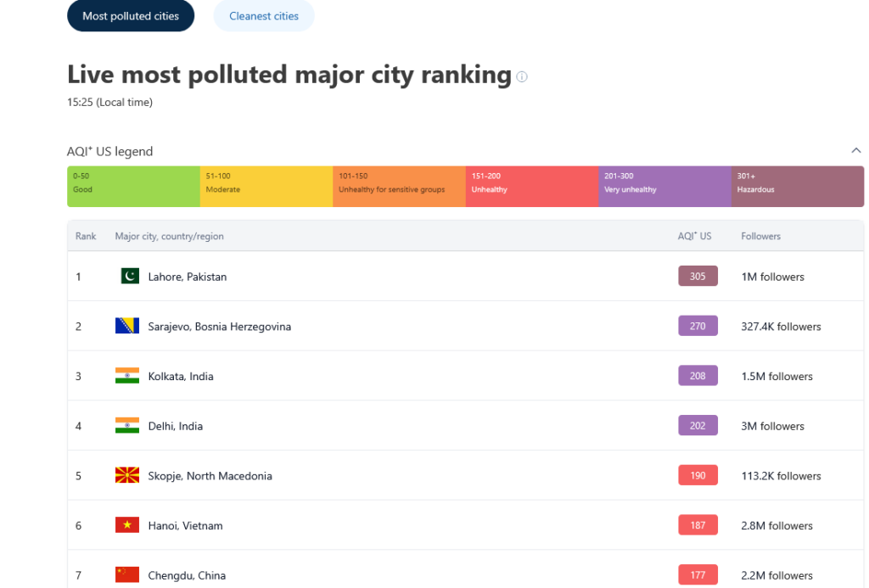Open the Hanoi, Vietnam city link
The height and width of the screenshot is (588, 869).
tap(185, 526)
